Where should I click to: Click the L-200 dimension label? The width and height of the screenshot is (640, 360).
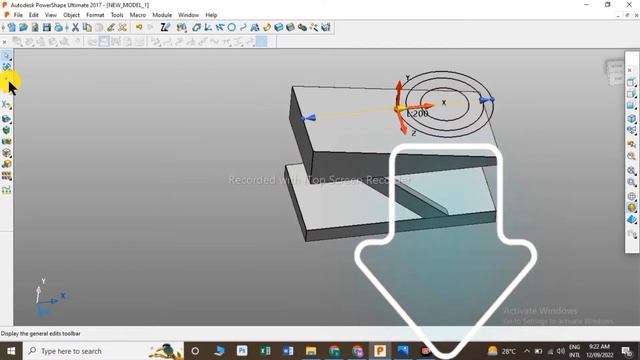pyautogui.click(x=417, y=114)
